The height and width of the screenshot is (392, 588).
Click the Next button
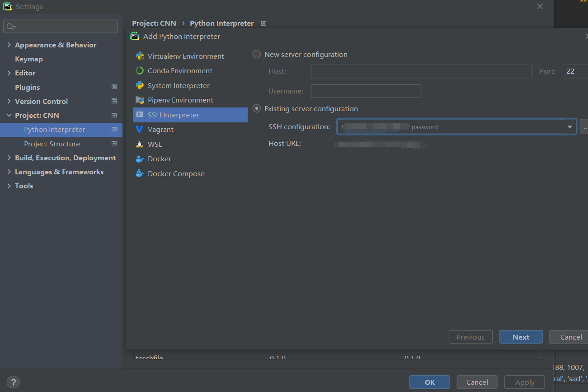tap(521, 337)
